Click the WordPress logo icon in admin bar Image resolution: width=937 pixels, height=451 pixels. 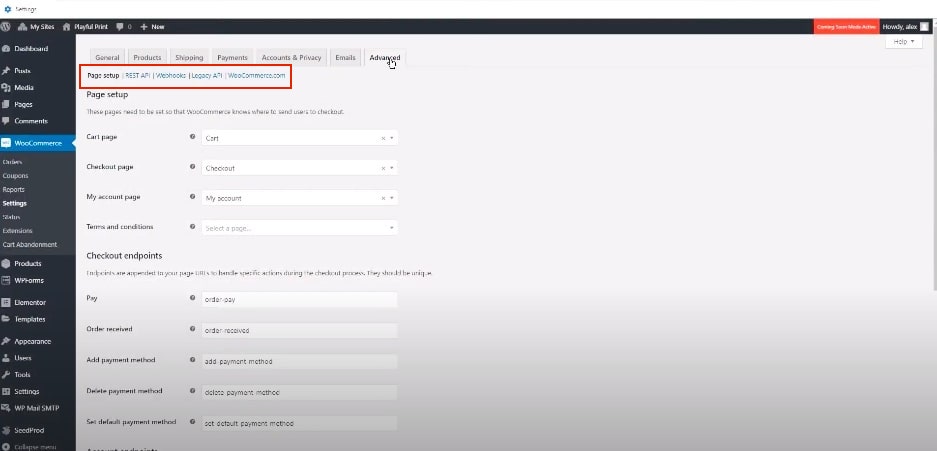pos(7,27)
